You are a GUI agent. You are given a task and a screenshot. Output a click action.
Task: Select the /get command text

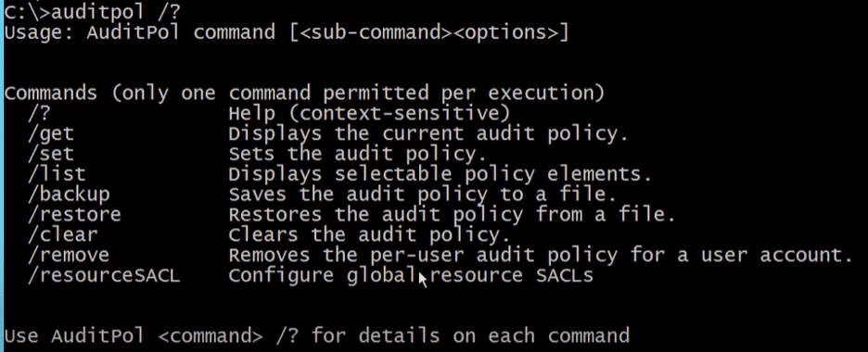51,134
